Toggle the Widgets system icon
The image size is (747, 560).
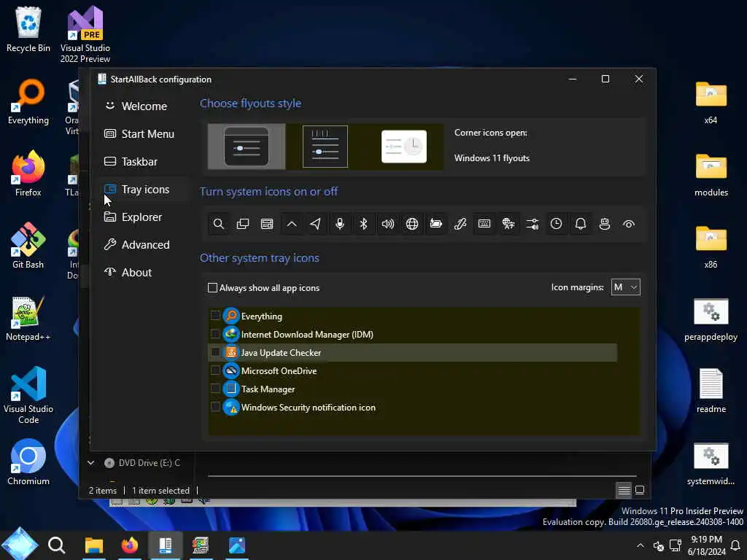[267, 224]
